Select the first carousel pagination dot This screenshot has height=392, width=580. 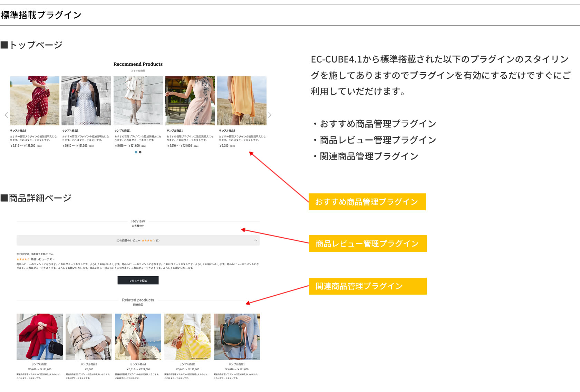pyautogui.click(x=136, y=152)
